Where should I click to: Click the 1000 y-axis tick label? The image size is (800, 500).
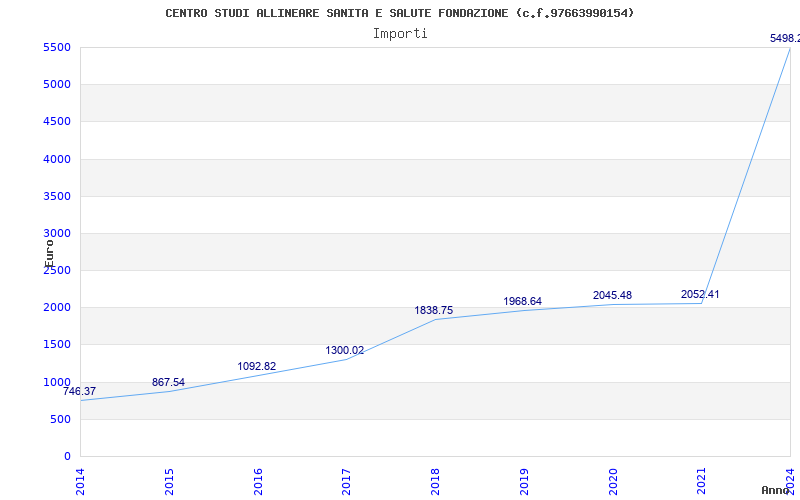[57, 382]
